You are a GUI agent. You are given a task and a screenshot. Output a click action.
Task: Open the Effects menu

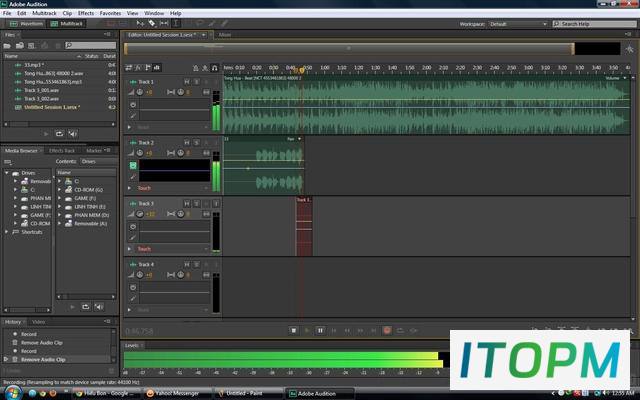pyautogui.click(x=86, y=13)
